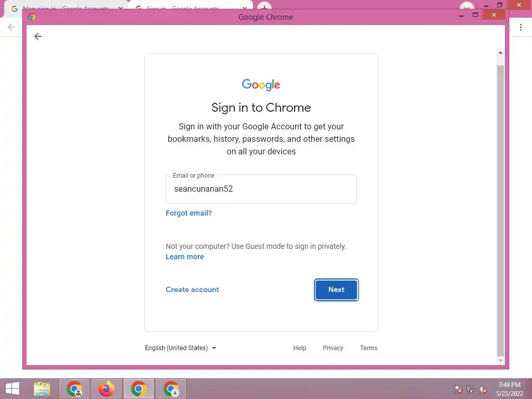Open the Terms link in footer
This screenshot has height=399, width=532.
(x=369, y=348)
